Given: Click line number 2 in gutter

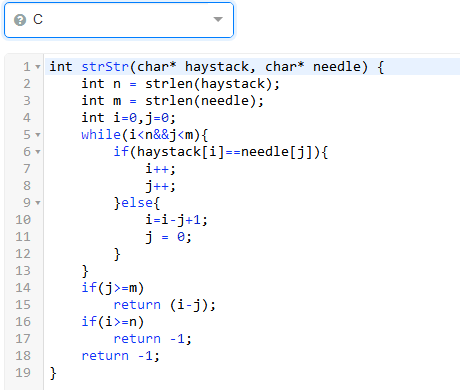Looking at the screenshot, I should tap(27, 84).
